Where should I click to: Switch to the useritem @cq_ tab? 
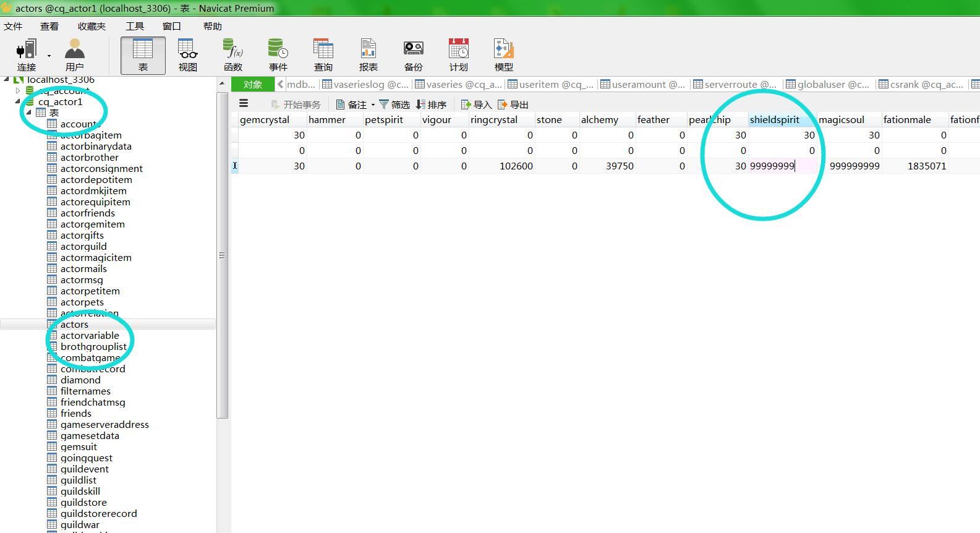[550, 85]
